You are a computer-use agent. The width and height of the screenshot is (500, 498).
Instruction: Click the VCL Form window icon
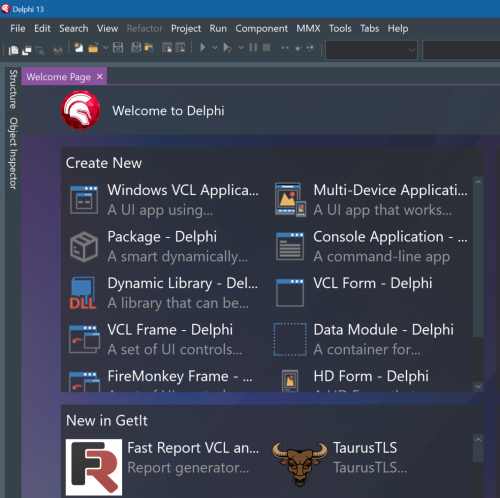point(290,293)
